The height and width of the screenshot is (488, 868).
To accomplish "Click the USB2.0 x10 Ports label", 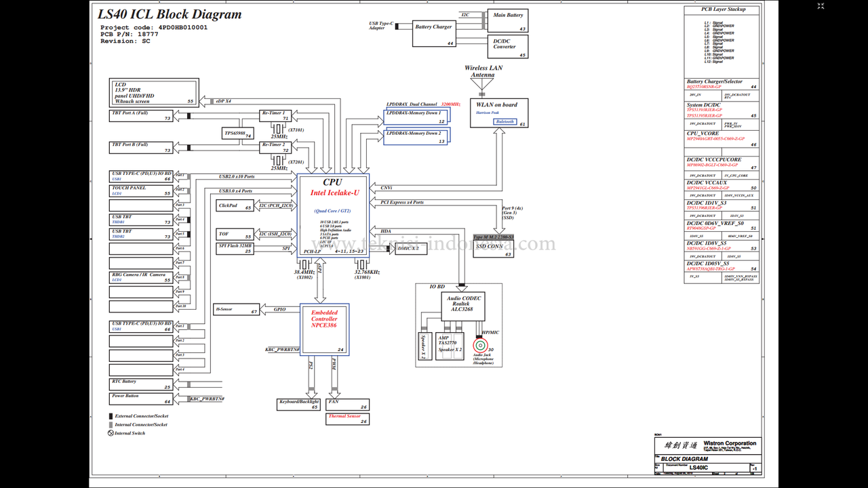I will (237, 177).
